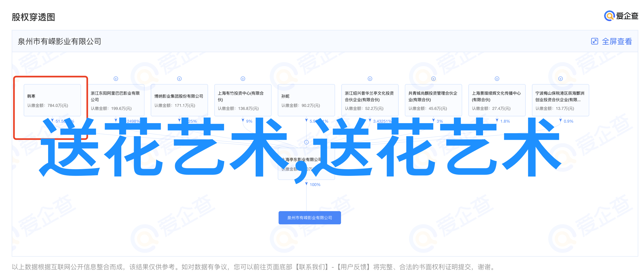Click the 3.43251% share label
The image size is (644, 279).
point(382,121)
